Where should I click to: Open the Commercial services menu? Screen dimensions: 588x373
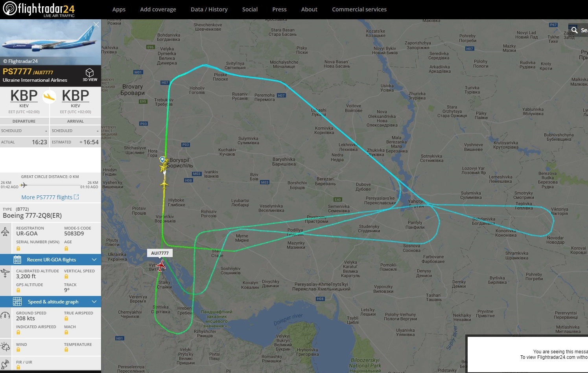coord(359,9)
